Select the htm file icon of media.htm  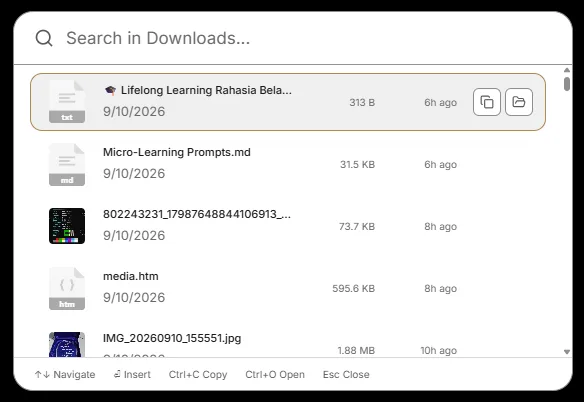(67, 288)
